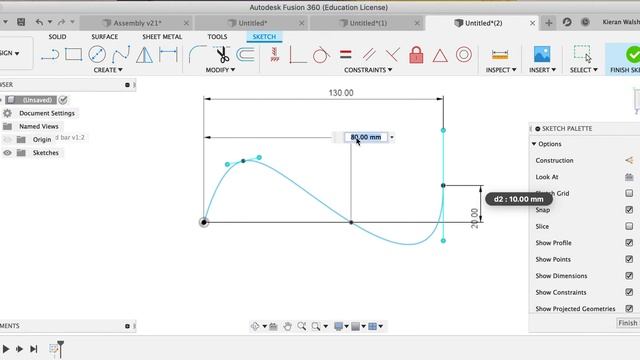640x360 pixels.
Task: Click the Pan hand icon
Action: (287, 326)
